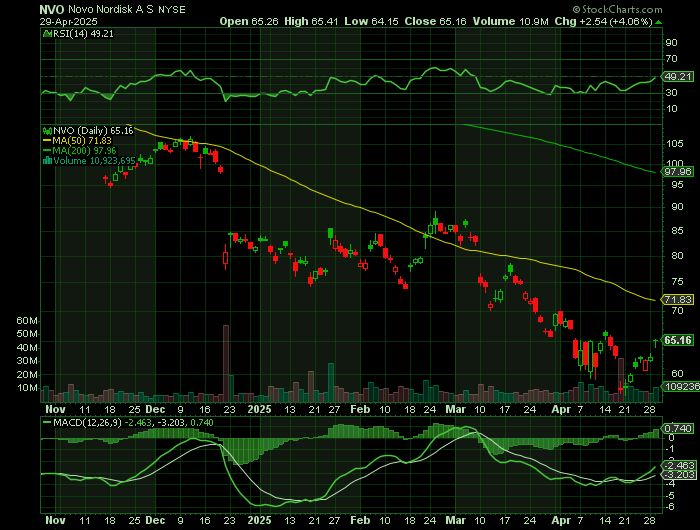The height and width of the screenshot is (530, 700).
Task: Click the 49.21 RSI value tag on right axis
Action: (678, 76)
